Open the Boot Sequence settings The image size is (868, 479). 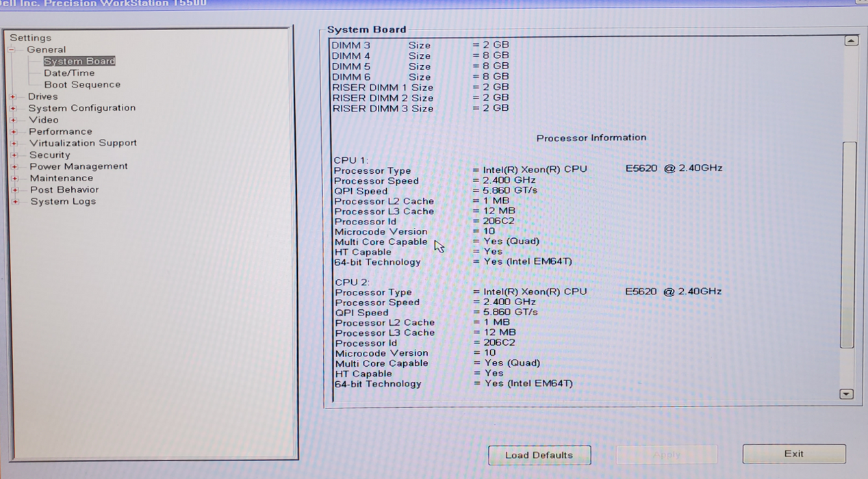pyautogui.click(x=82, y=84)
